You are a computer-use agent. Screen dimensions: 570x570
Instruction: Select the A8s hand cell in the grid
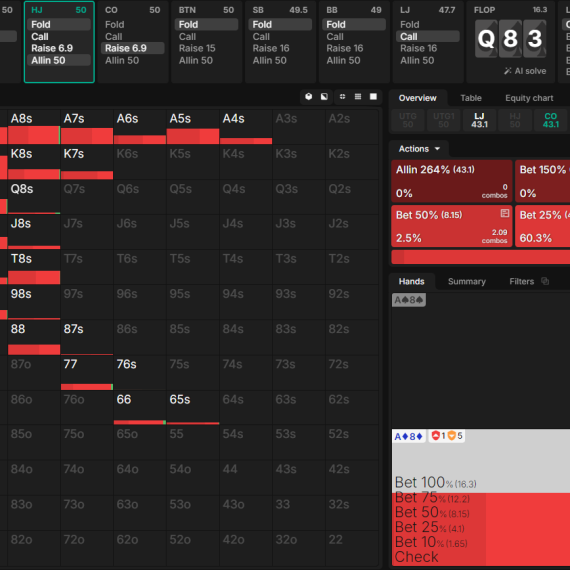[x=34, y=127]
